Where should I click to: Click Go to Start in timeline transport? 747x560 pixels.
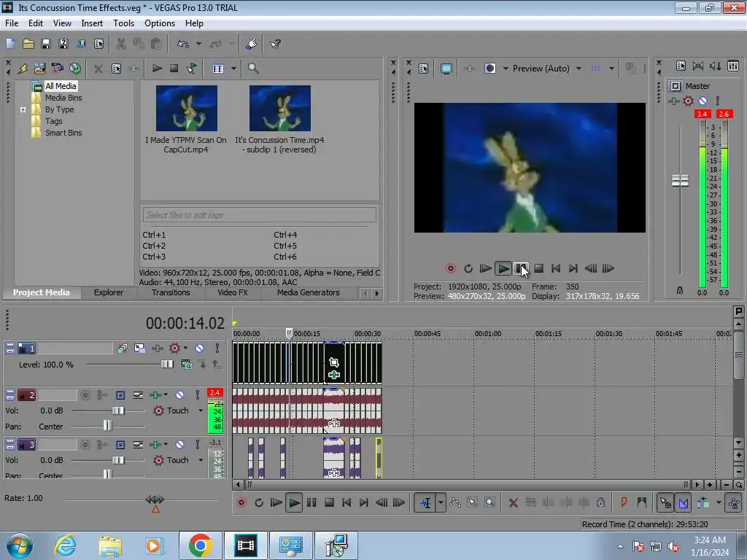pos(347,503)
